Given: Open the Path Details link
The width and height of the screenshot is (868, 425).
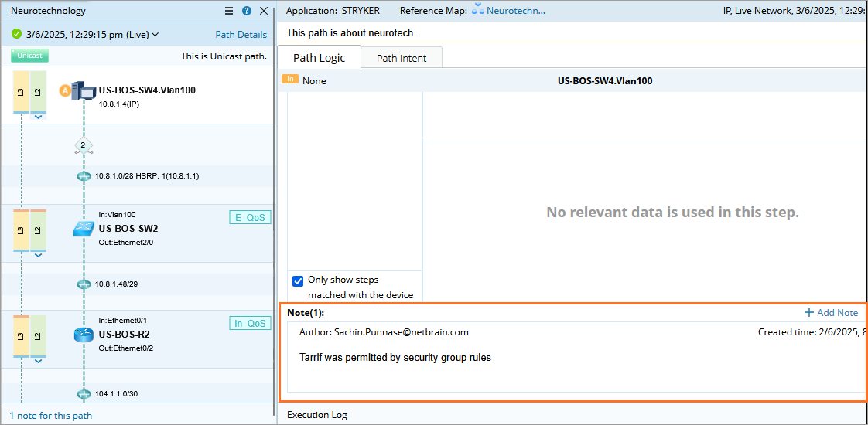Looking at the screenshot, I should (241, 34).
